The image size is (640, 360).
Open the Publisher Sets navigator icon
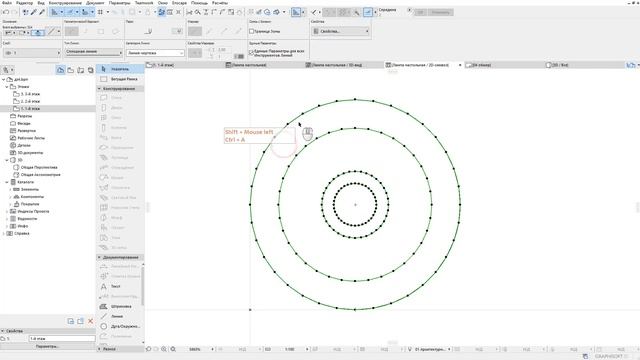pyautogui.click(x=91, y=70)
